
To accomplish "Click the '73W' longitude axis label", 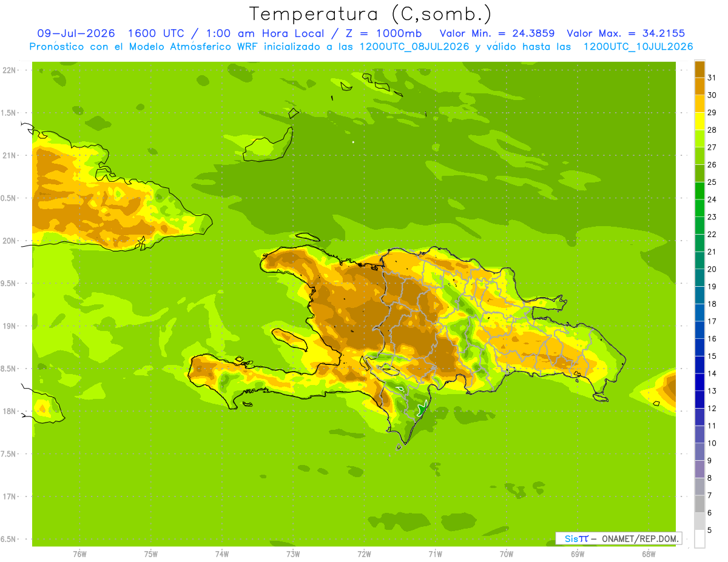I will point(293,554).
